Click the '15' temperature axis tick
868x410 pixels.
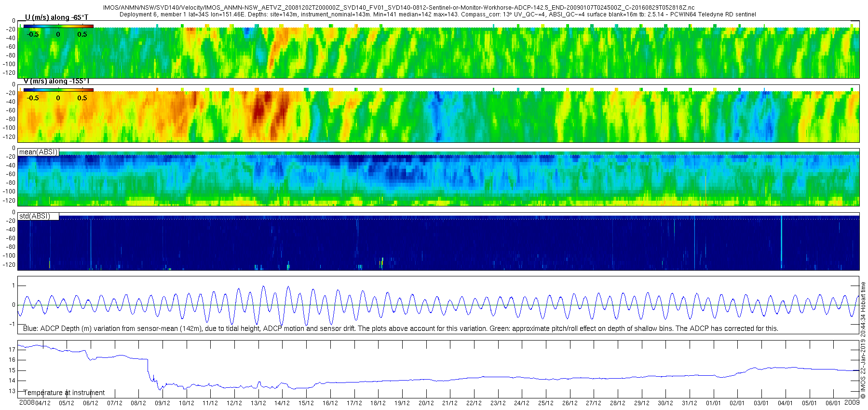[12, 370]
